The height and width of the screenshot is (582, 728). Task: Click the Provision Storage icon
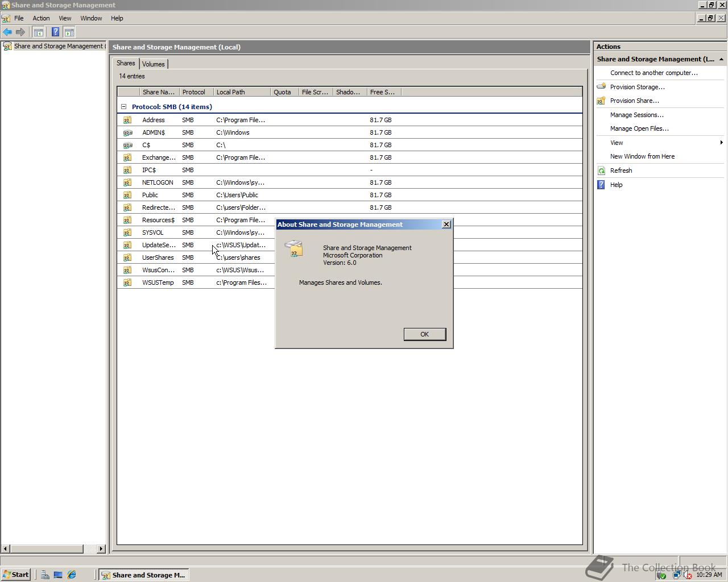point(601,87)
